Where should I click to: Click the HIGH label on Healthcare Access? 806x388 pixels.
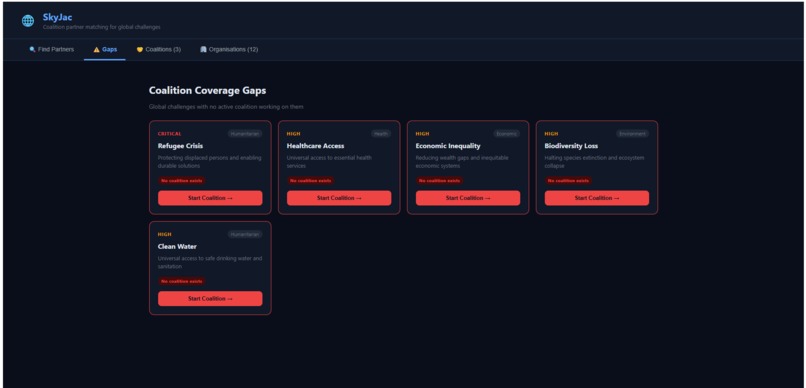[x=294, y=134]
